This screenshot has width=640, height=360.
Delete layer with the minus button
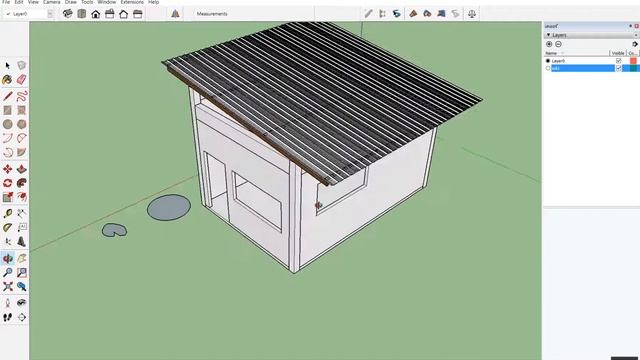[x=558, y=44]
